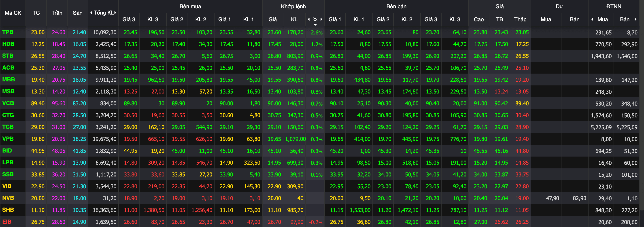Screen dimensions: 644x227
Task: Click the Dư Mua column header
Action: point(546,19)
